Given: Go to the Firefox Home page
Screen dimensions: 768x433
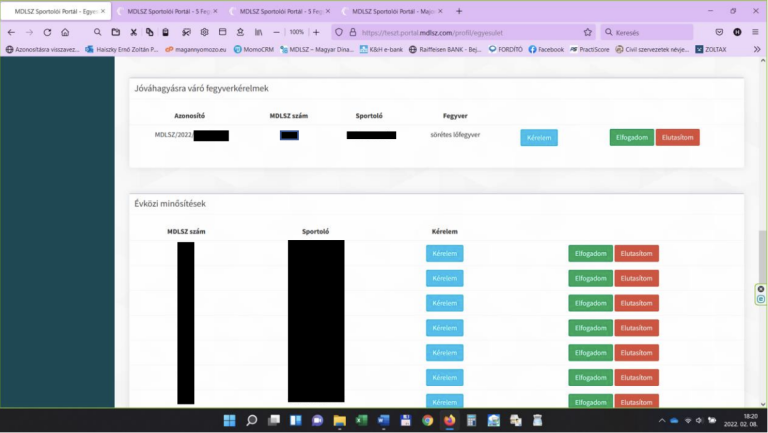Looking at the screenshot, I should point(65,32).
